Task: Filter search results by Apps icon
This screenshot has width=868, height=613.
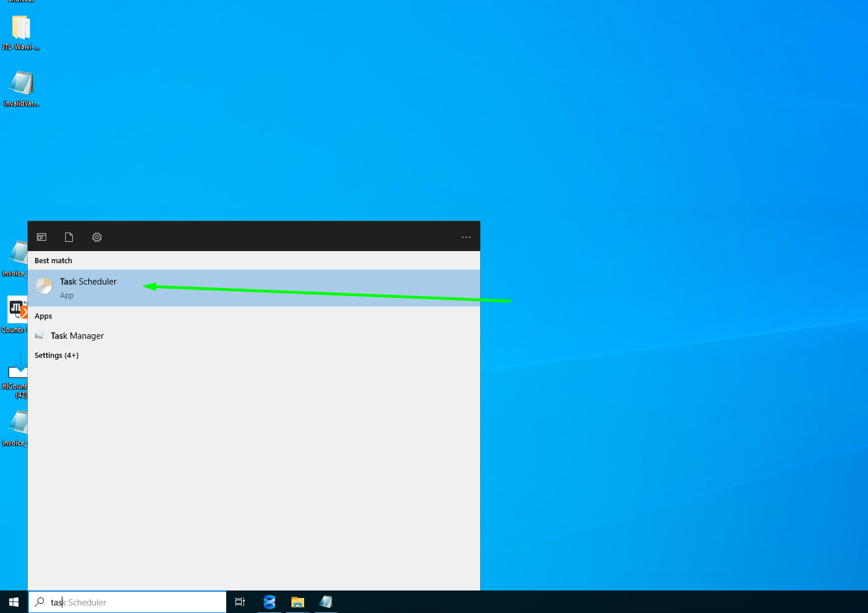Action: 42,237
